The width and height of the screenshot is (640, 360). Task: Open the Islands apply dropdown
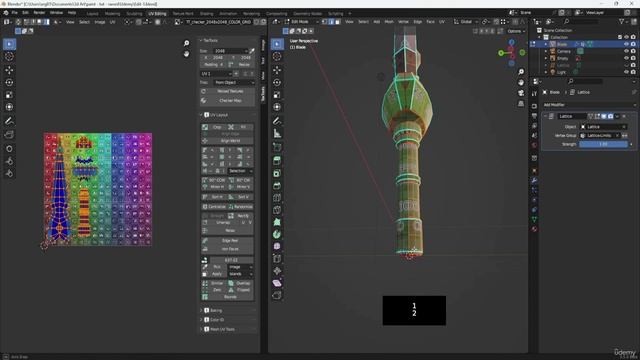point(240,274)
